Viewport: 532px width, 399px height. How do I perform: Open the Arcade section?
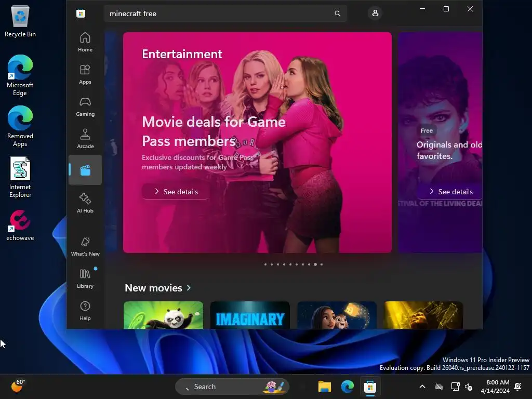(x=85, y=139)
